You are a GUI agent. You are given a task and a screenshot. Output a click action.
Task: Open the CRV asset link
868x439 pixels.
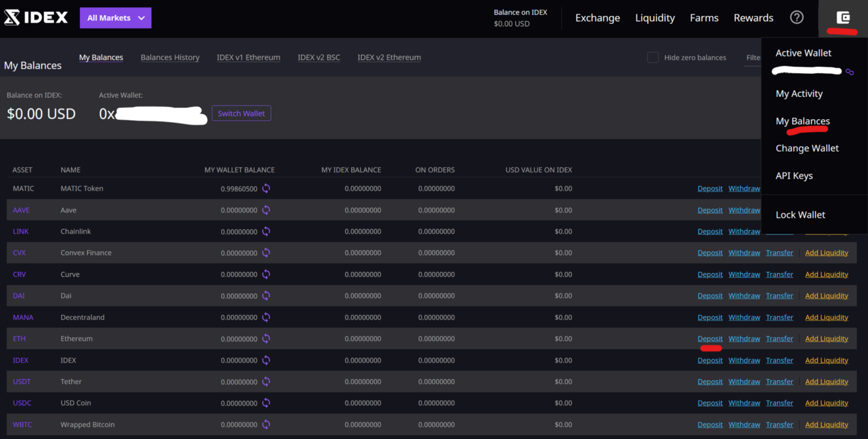(19, 274)
